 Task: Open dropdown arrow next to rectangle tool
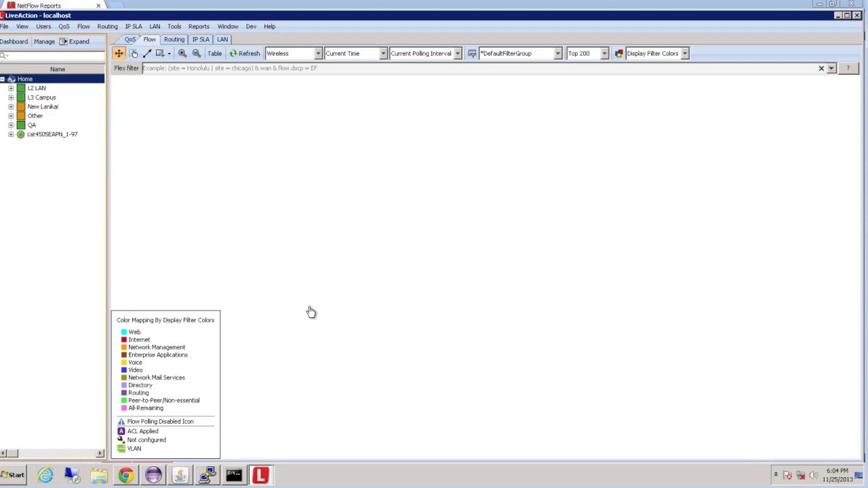click(x=169, y=54)
